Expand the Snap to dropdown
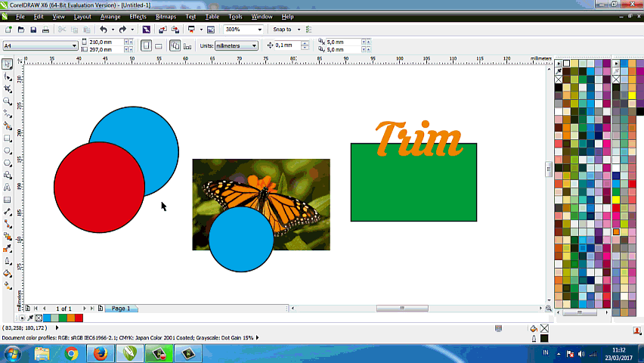 pos(299,29)
